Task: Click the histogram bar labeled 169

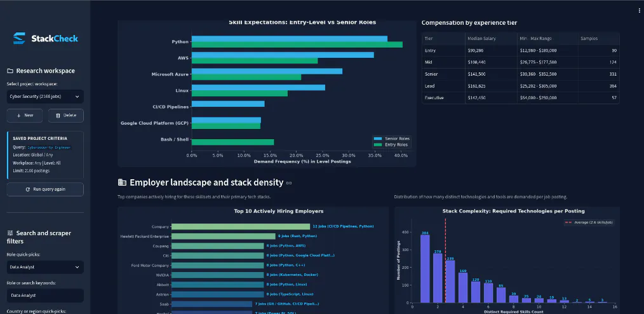Action: point(463,288)
